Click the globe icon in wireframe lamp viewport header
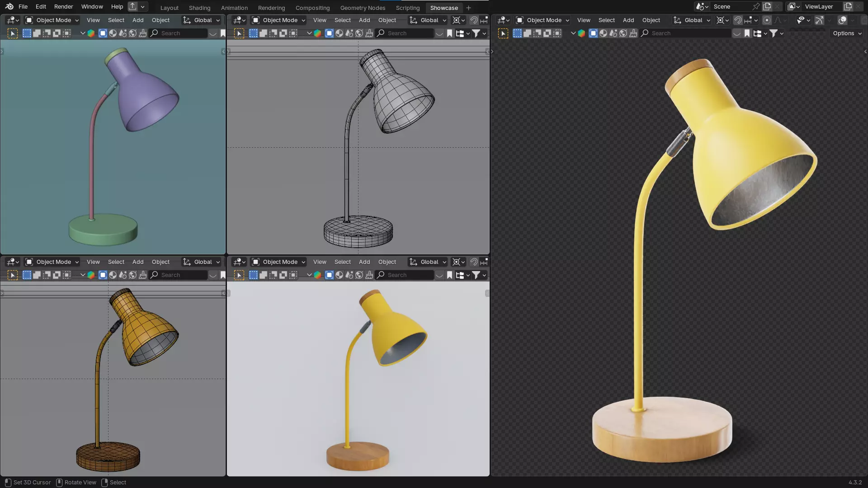Image resolution: width=868 pixels, height=488 pixels. 359,33
